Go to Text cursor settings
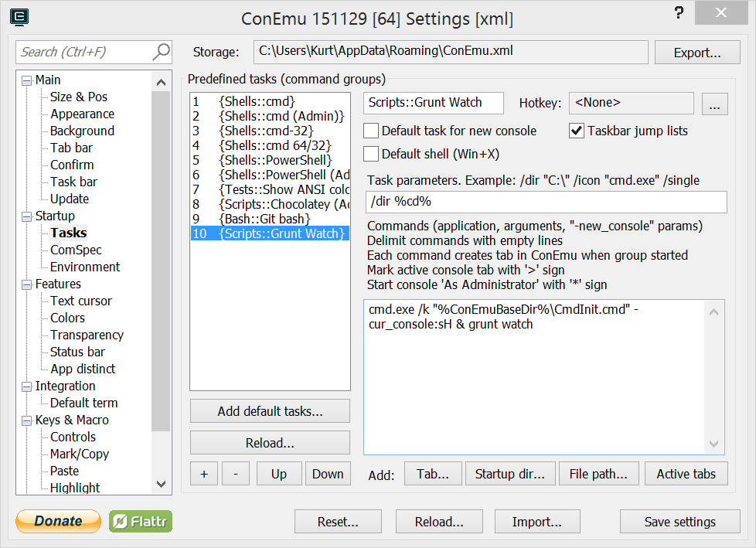 click(x=81, y=301)
